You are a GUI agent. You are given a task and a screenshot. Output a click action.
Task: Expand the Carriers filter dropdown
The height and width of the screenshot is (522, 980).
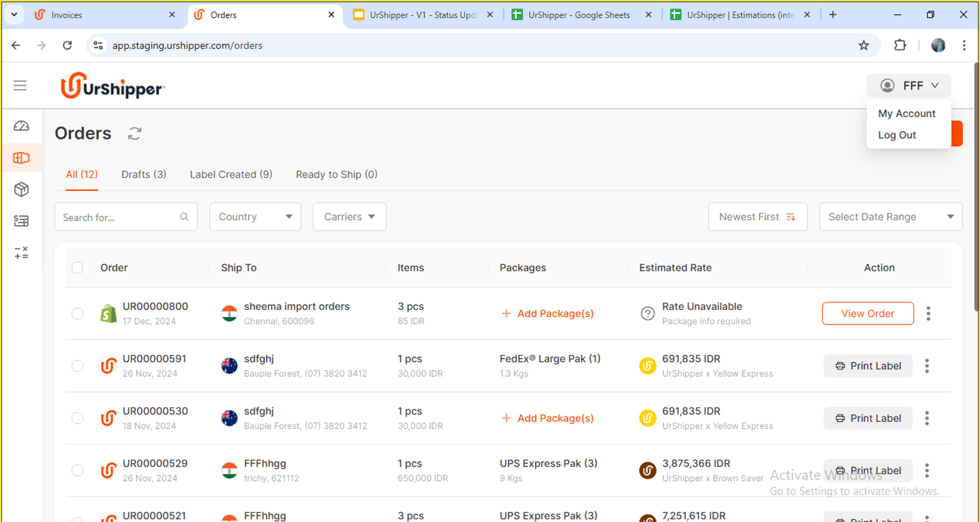[349, 217]
